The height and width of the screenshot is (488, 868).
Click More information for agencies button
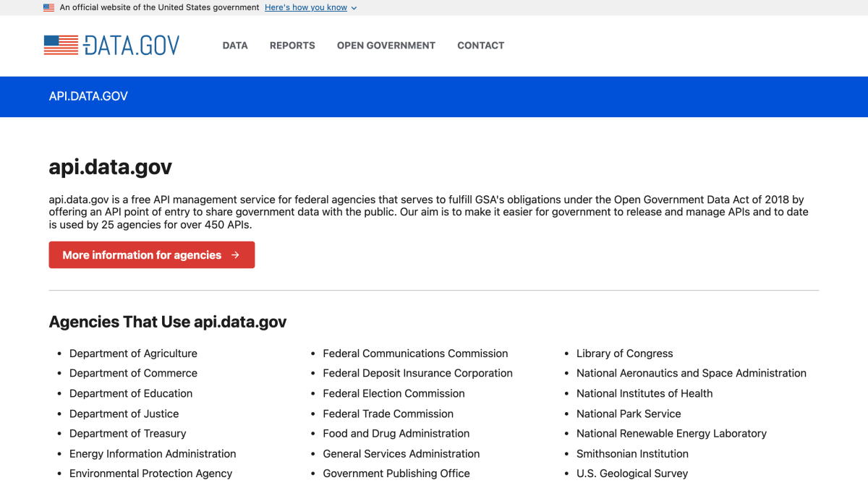(x=152, y=254)
